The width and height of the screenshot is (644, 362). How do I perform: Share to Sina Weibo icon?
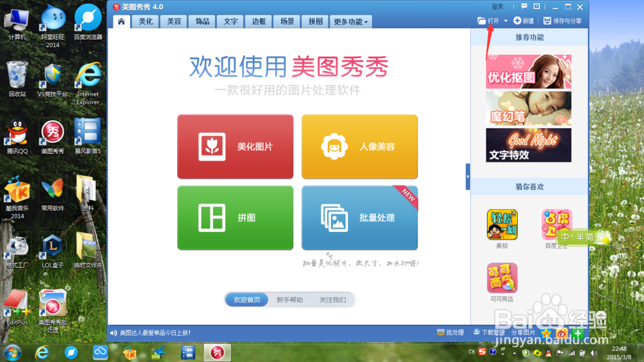(562, 333)
